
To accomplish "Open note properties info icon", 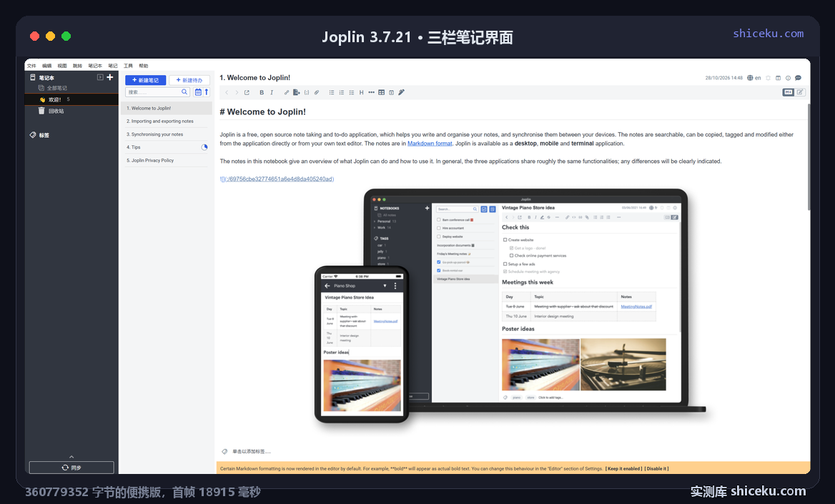I will [x=788, y=78].
